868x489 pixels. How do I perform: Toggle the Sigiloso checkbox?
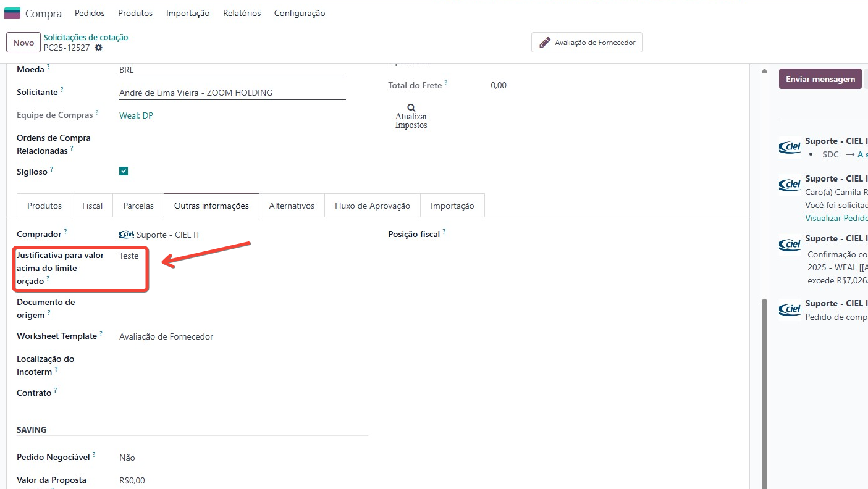124,171
